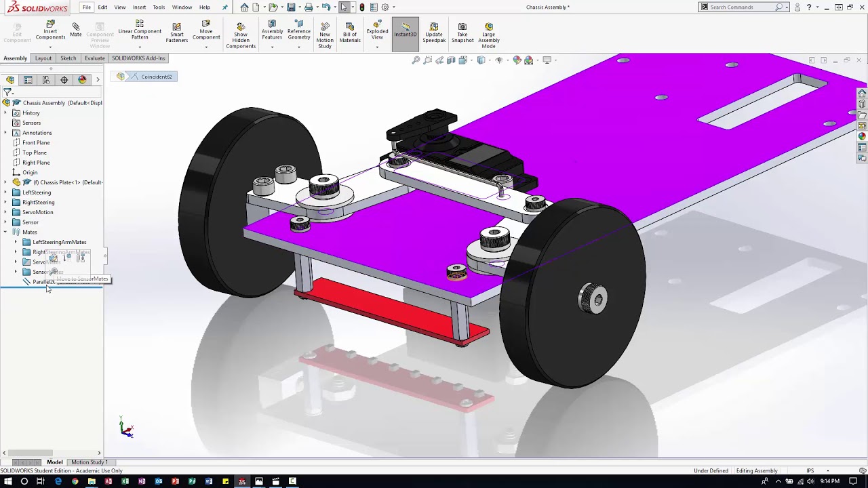Click in the Search Commands field

pos(741,7)
